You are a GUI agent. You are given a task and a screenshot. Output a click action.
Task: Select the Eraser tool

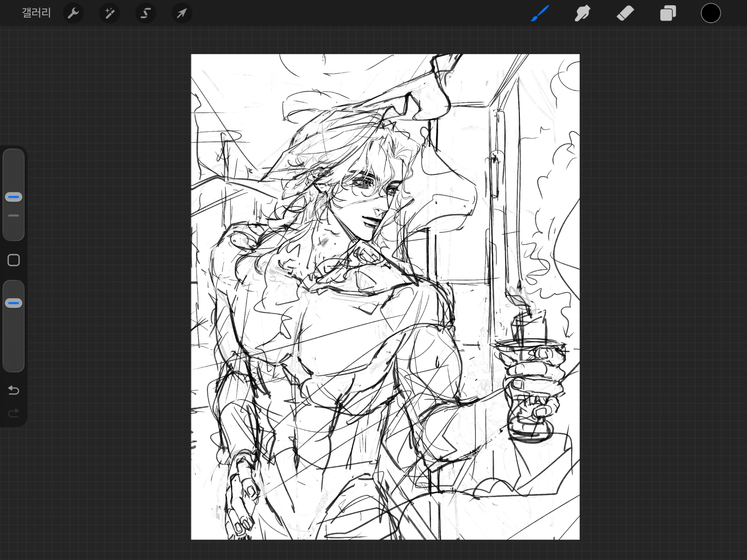point(625,13)
